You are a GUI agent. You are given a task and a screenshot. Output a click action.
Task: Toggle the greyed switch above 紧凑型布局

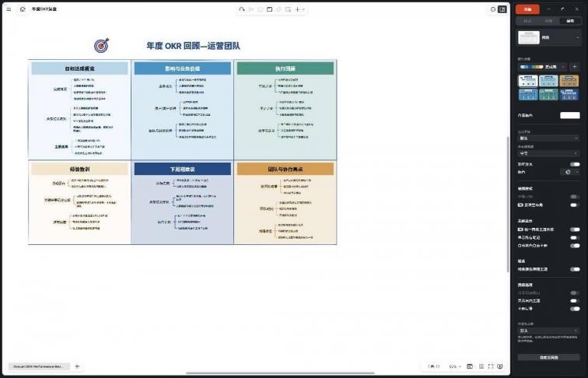tap(575, 197)
